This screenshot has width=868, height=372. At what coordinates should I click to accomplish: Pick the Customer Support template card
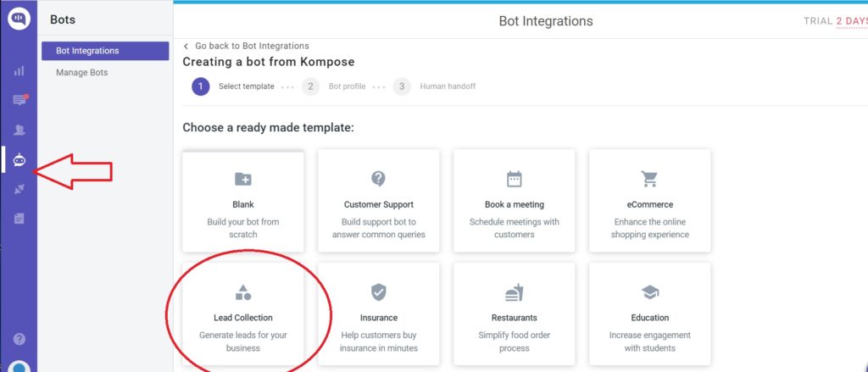pyautogui.click(x=379, y=201)
